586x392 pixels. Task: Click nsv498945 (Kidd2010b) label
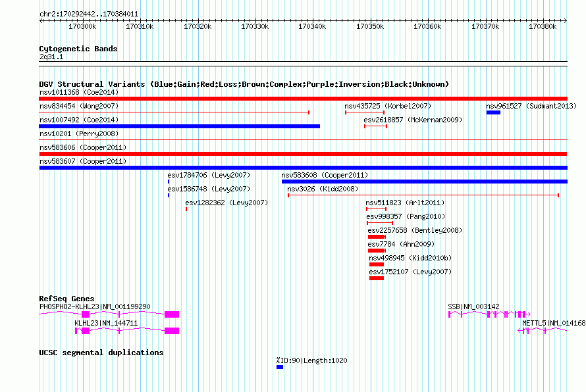410,258
